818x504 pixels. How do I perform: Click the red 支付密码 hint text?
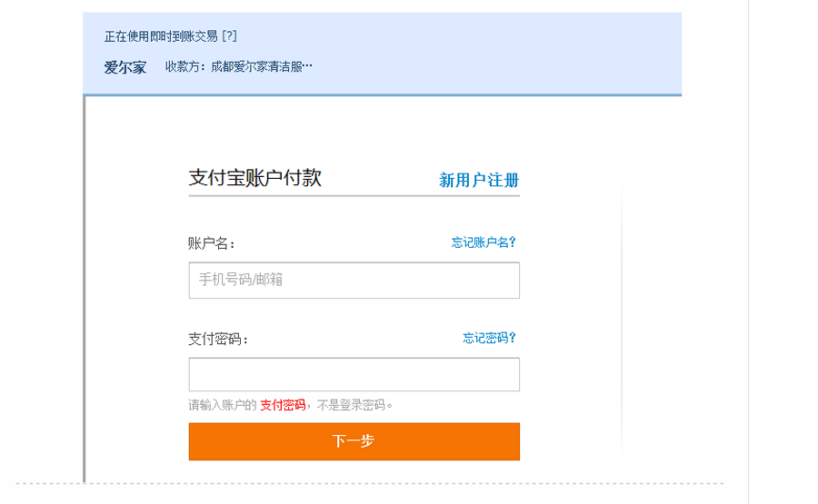283,405
